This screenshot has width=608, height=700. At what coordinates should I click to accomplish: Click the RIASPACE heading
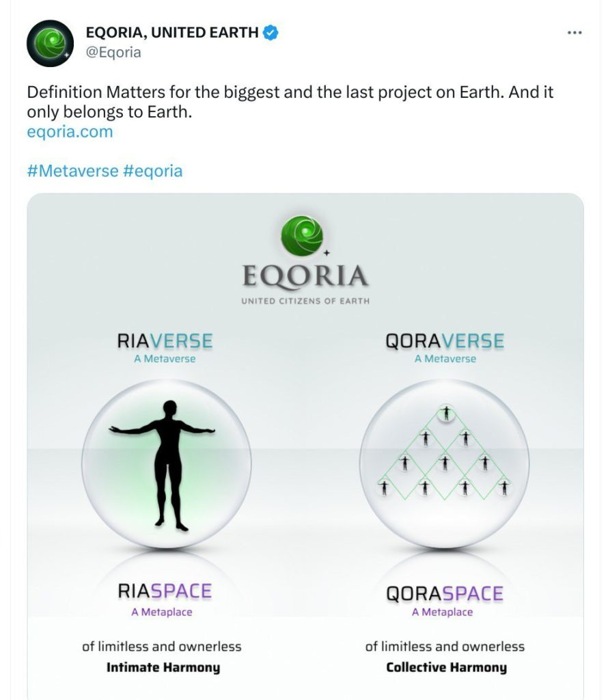pos(165,591)
